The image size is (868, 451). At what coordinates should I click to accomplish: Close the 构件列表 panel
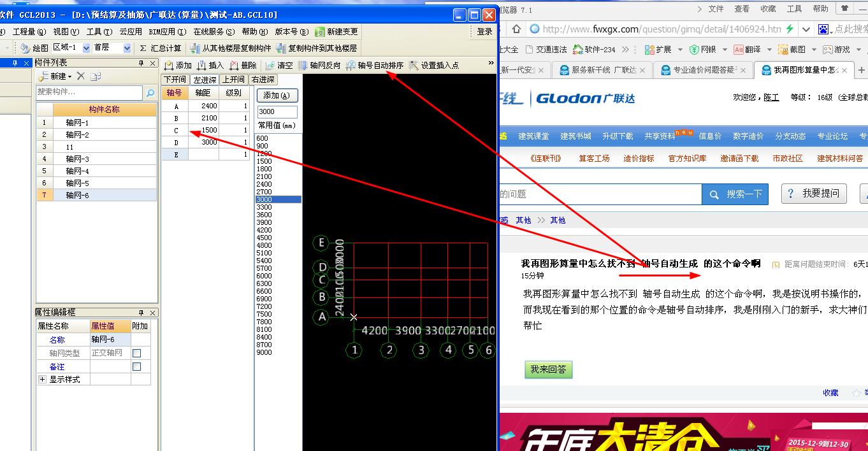pos(153,63)
